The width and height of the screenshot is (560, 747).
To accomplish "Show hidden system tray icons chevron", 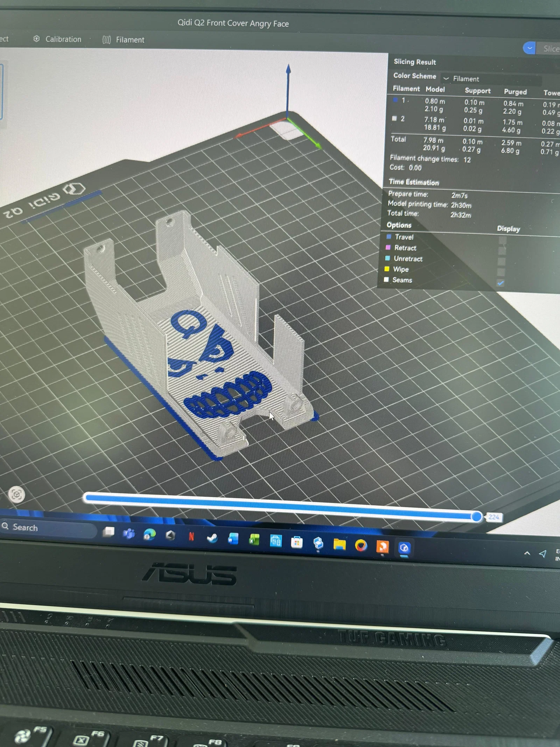I will (x=527, y=553).
